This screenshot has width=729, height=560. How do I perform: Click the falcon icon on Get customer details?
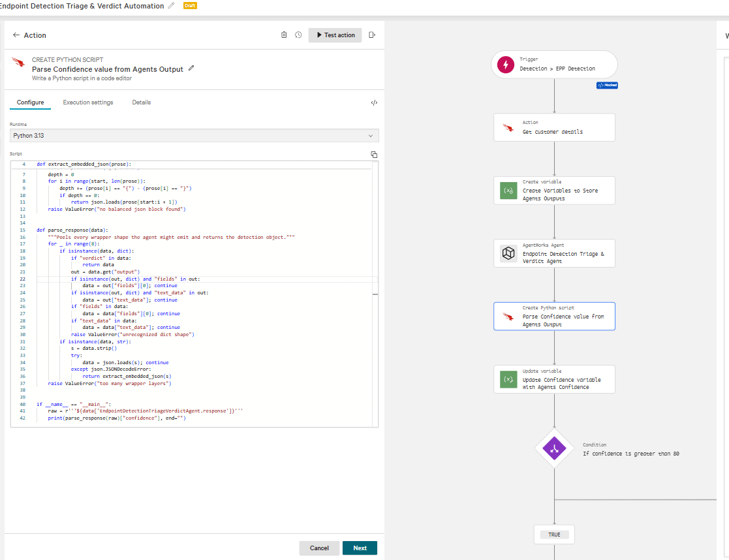[x=508, y=128]
